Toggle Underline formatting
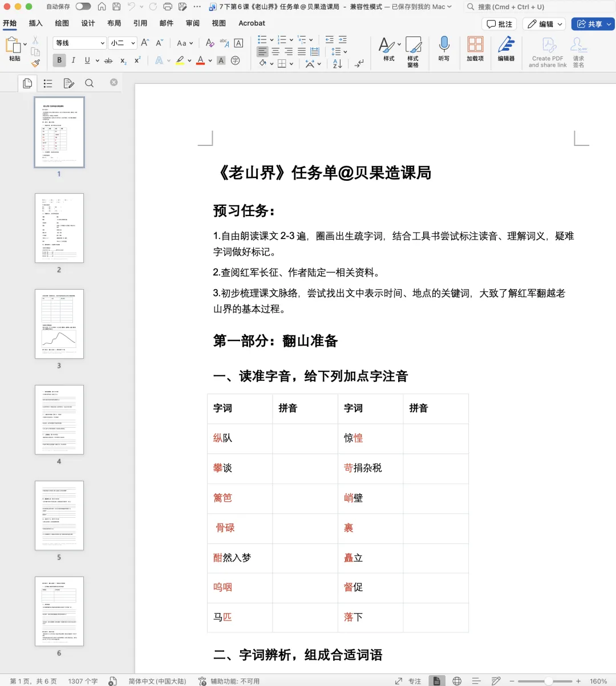This screenshot has width=616, height=686. tap(87, 60)
